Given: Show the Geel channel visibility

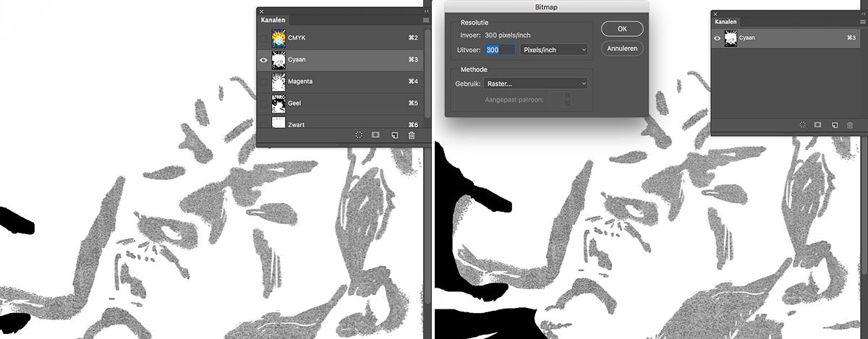Looking at the screenshot, I should [263, 103].
